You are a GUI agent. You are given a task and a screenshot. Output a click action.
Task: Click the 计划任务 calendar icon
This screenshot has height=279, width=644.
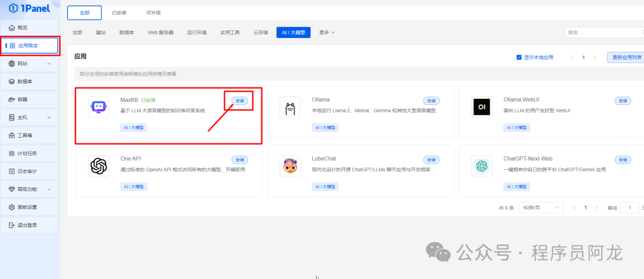(x=11, y=153)
